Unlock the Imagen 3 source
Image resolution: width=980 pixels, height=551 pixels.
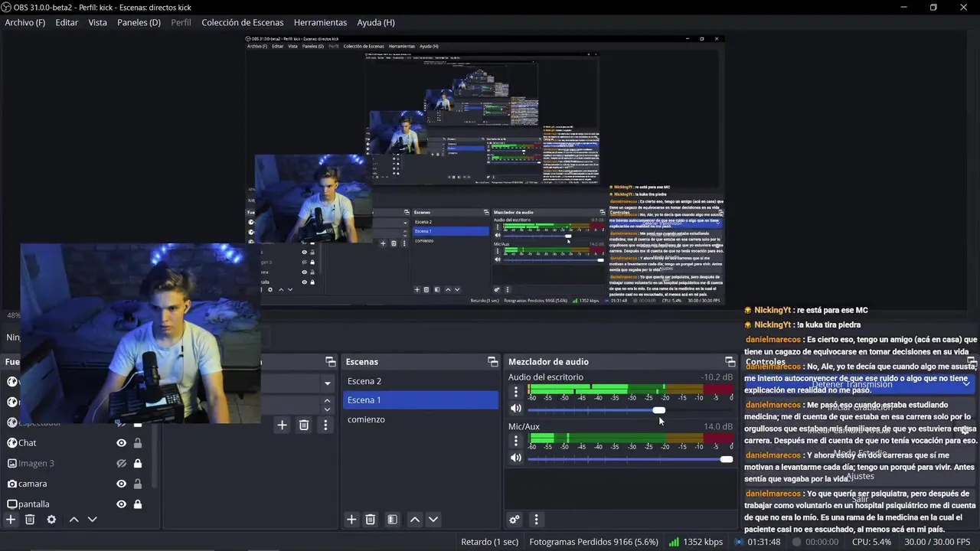[x=138, y=463]
